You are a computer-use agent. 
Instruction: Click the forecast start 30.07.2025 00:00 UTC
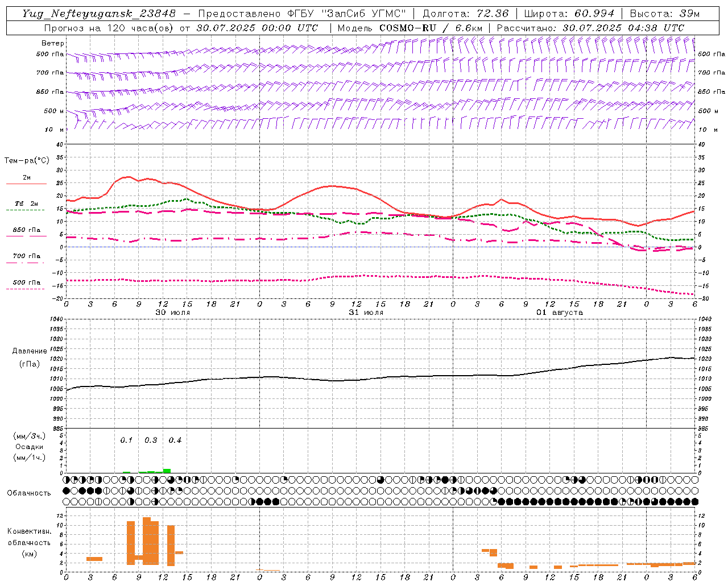tap(257, 28)
